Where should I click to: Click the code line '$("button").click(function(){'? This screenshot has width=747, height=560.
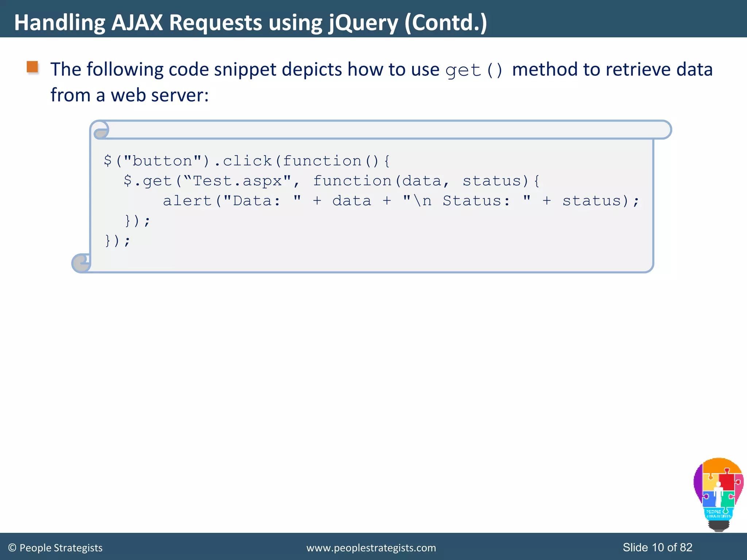pyautogui.click(x=247, y=161)
